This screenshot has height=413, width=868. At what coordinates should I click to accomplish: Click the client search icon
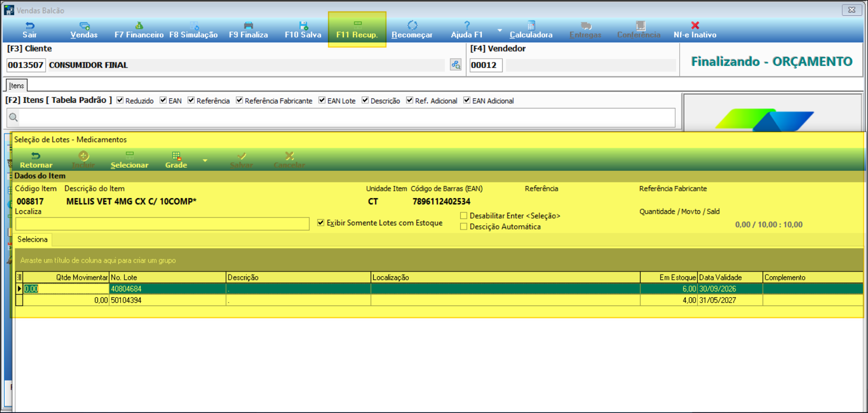[x=455, y=65]
